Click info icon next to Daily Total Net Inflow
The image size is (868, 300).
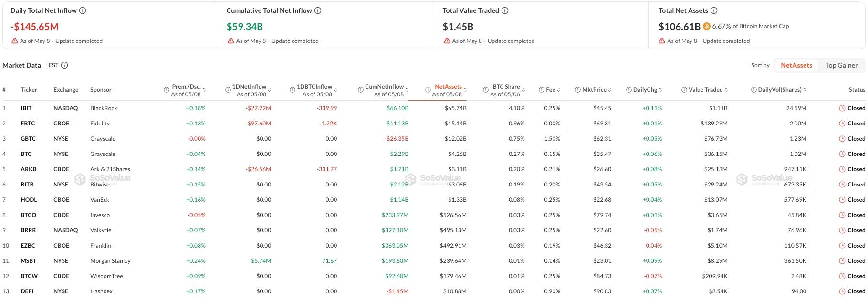tap(83, 10)
